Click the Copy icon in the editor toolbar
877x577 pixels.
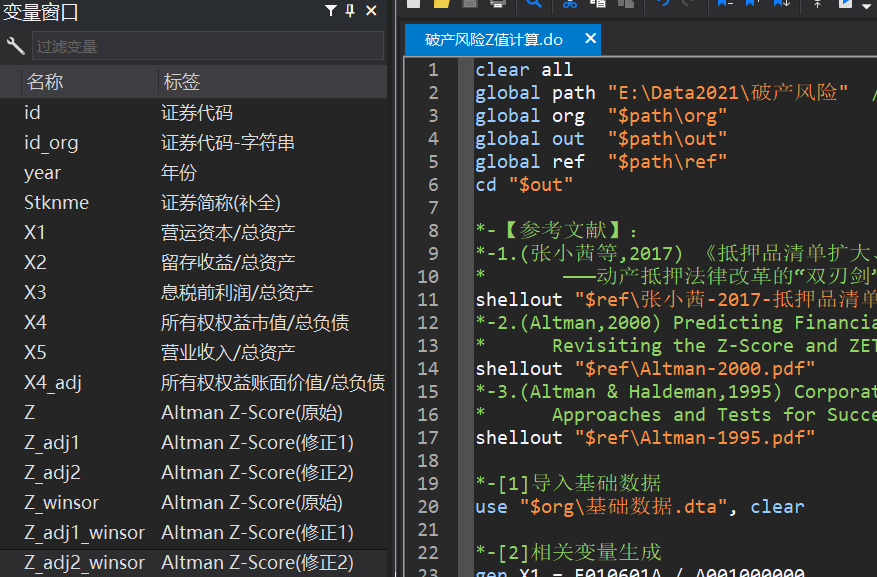coord(598,3)
